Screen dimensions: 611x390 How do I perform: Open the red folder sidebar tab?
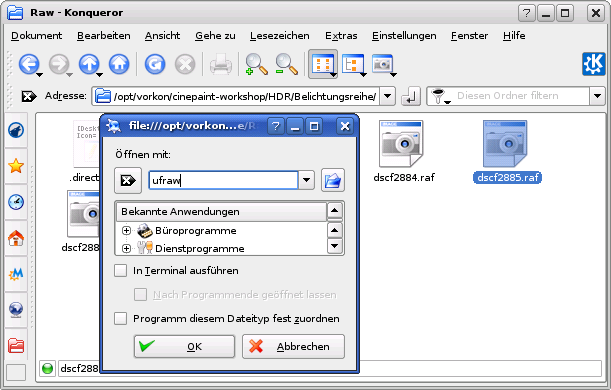click(x=16, y=346)
